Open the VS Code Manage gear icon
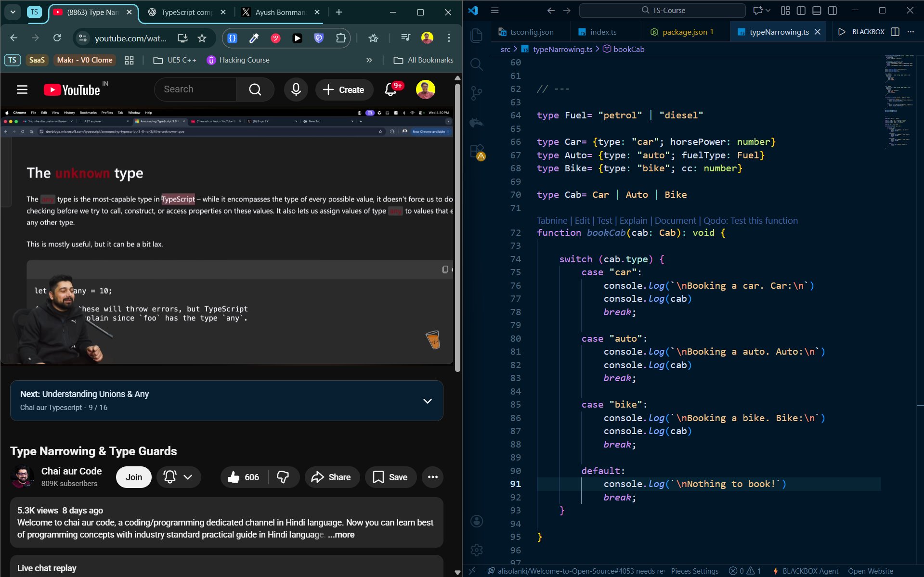This screenshot has width=924, height=577. (x=476, y=550)
